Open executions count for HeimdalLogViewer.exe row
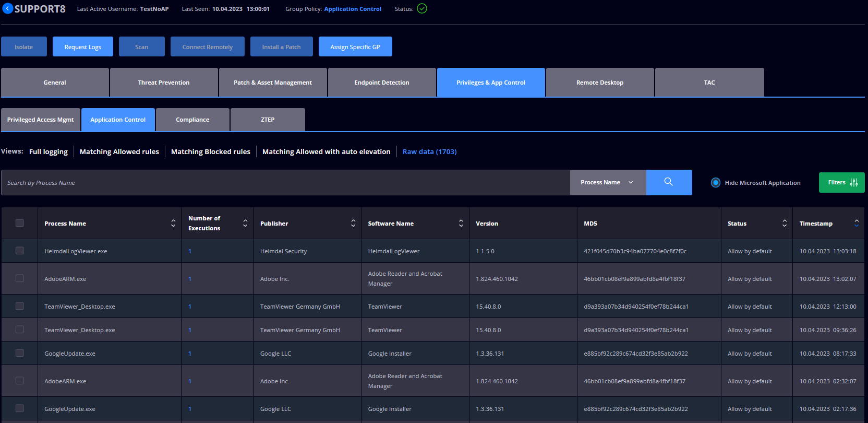This screenshot has width=868, height=423. [190, 251]
